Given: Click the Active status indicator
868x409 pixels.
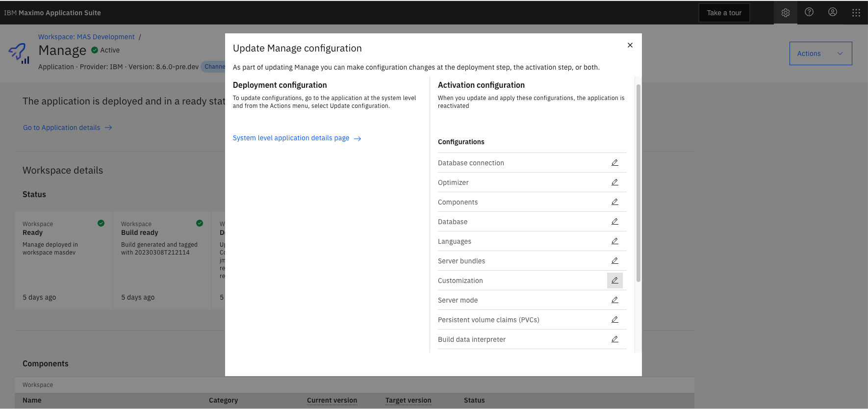Looking at the screenshot, I should [x=105, y=50].
